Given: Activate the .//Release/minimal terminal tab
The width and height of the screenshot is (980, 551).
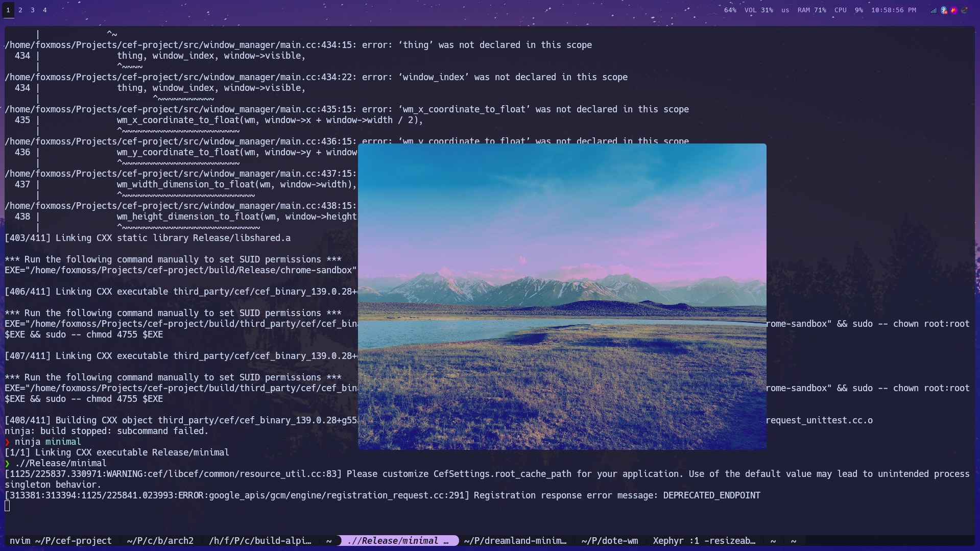Looking at the screenshot, I should tap(398, 541).
